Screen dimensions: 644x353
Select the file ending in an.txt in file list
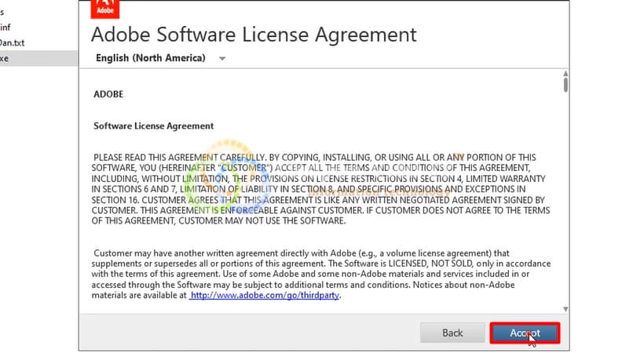coord(13,42)
